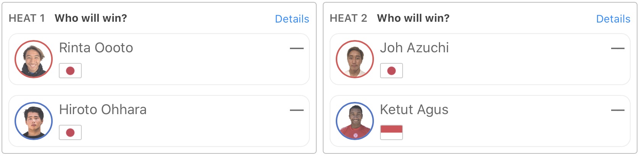The image size is (644, 158).
Task: Select the Hiroto Ohhara name text
Action: 103,110
